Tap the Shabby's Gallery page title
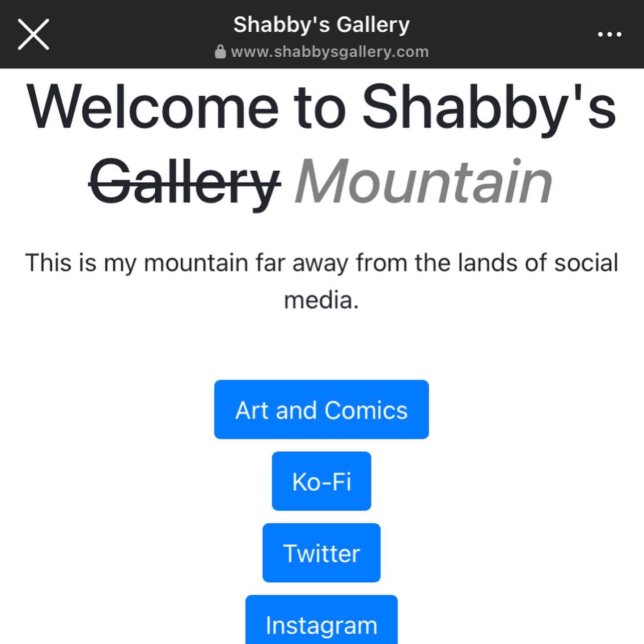 pyautogui.click(x=321, y=25)
